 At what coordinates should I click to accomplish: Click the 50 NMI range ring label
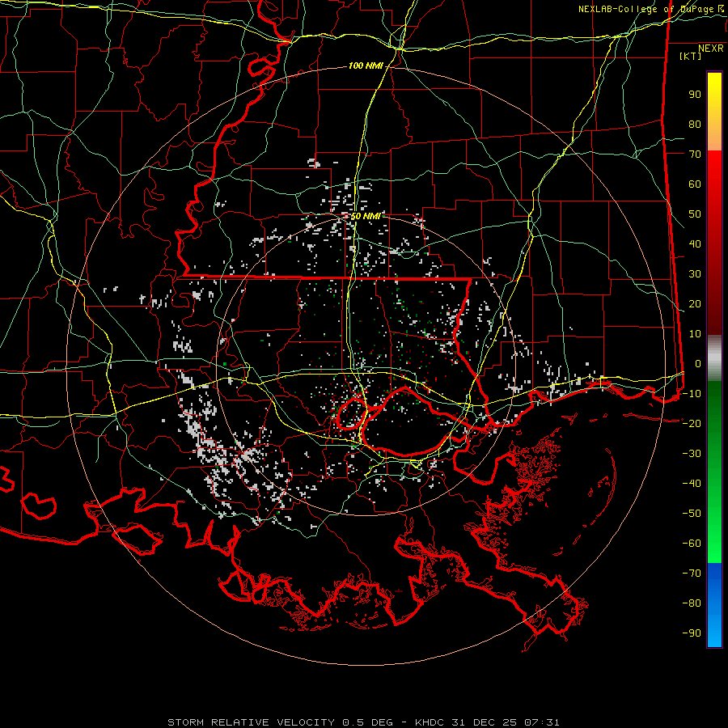[366, 216]
